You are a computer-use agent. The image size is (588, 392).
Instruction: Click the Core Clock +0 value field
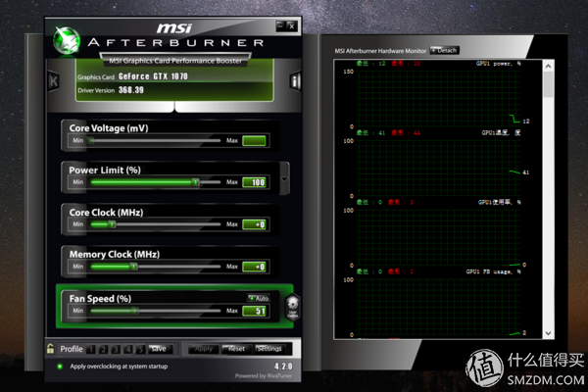point(254,224)
